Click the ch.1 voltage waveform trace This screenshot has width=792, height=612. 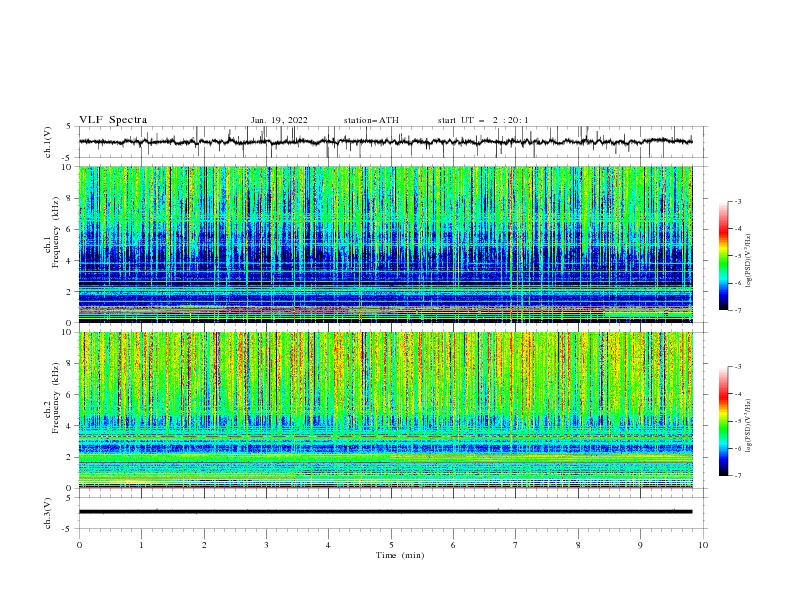point(385,142)
